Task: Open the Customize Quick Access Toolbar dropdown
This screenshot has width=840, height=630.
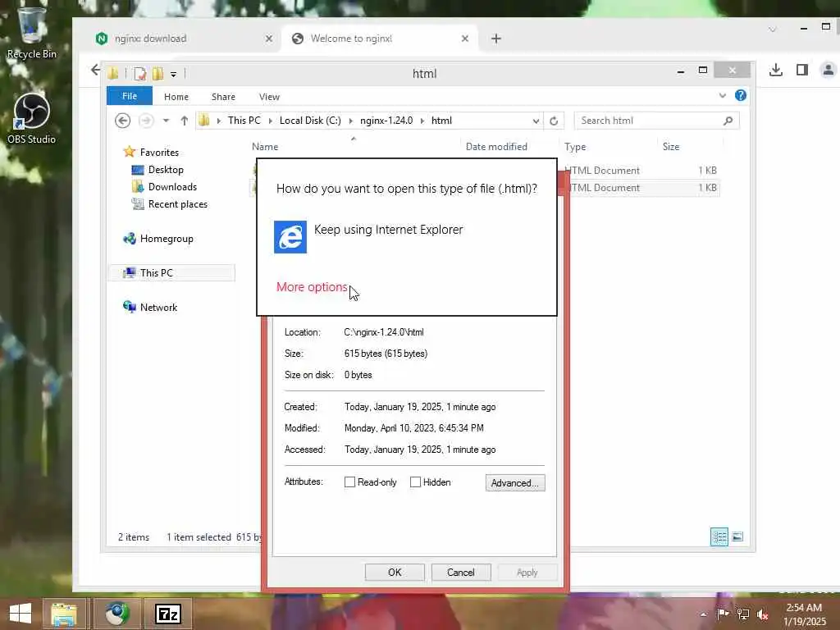Action: click(x=174, y=75)
